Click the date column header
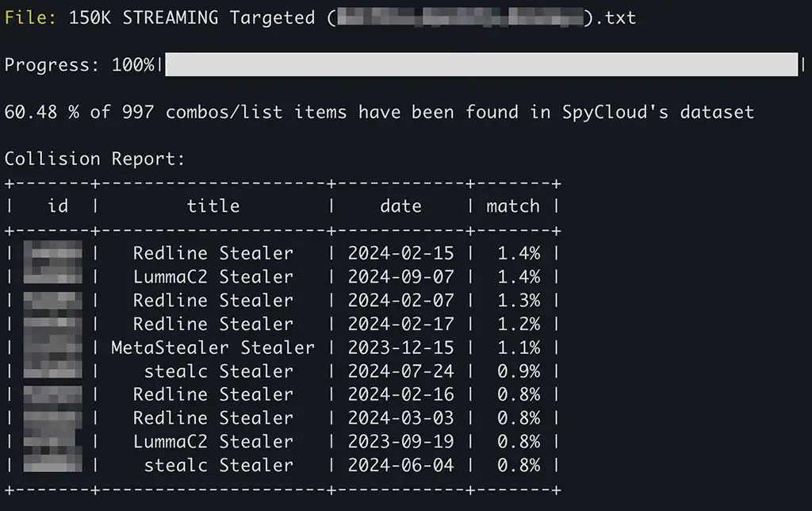812x511 pixels. 400,206
